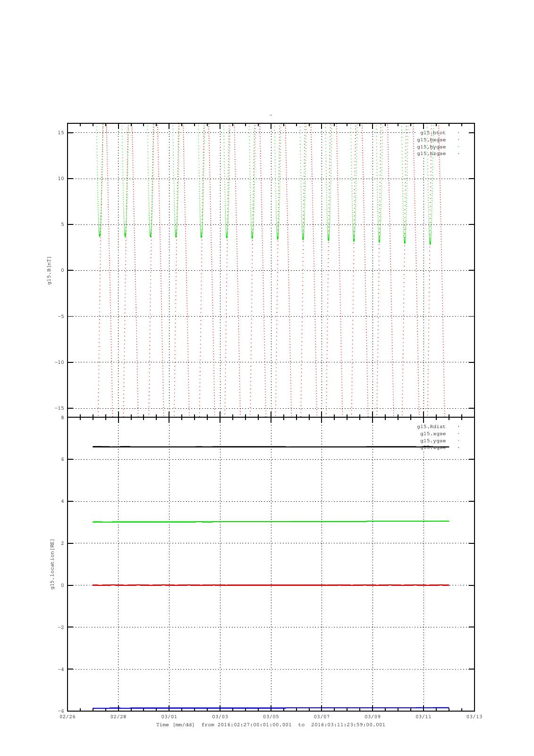The image size is (534, 756).
Task: Click the 8 tick on the location axis
Action: point(63,418)
